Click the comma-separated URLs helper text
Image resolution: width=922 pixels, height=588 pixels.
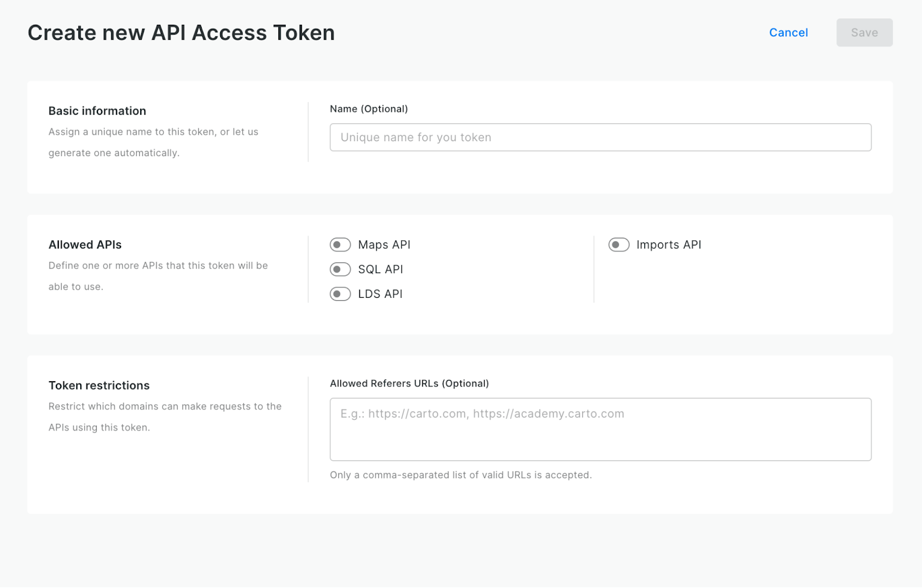point(461,475)
